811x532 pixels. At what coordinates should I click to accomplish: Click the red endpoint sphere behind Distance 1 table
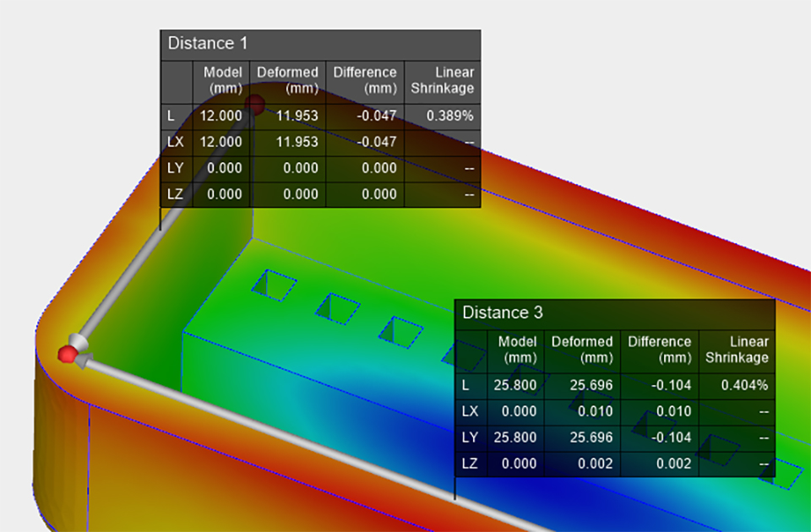click(x=255, y=105)
